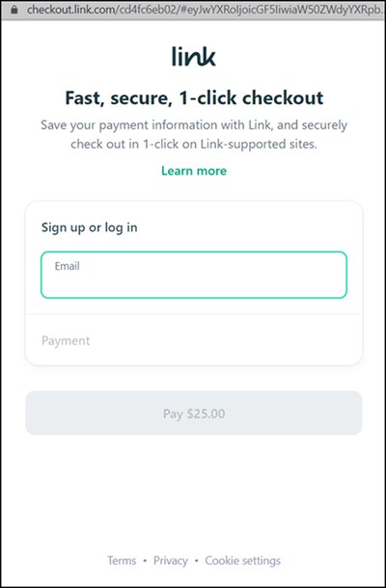Viewport: 386px width, 588px height.
Task: Expand the Payment section
Action: click(x=194, y=340)
